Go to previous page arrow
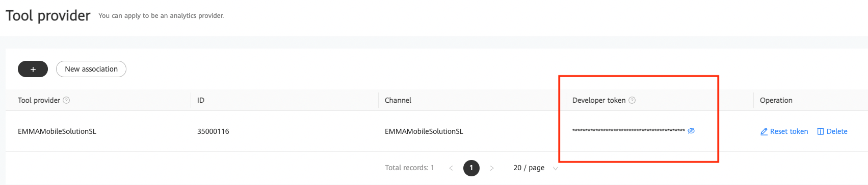Viewport: 868px width, 185px height. pos(451,168)
